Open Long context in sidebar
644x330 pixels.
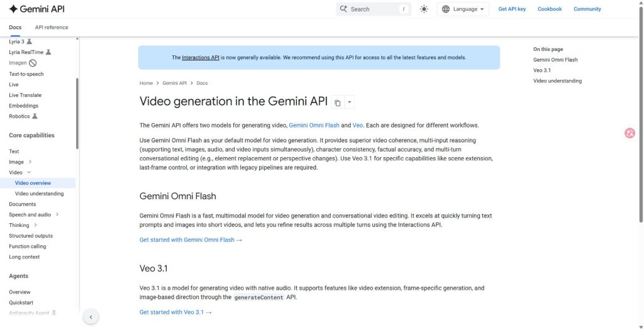point(25,257)
